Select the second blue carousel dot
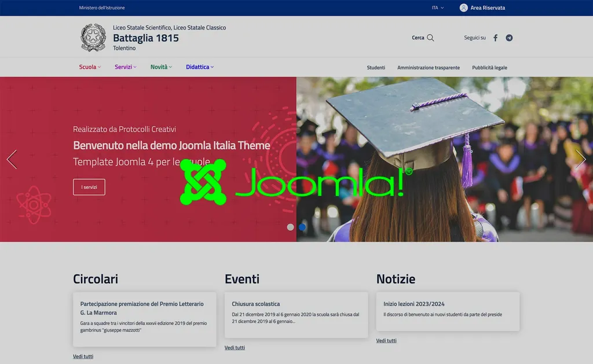The height and width of the screenshot is (364, 593). 302,227
